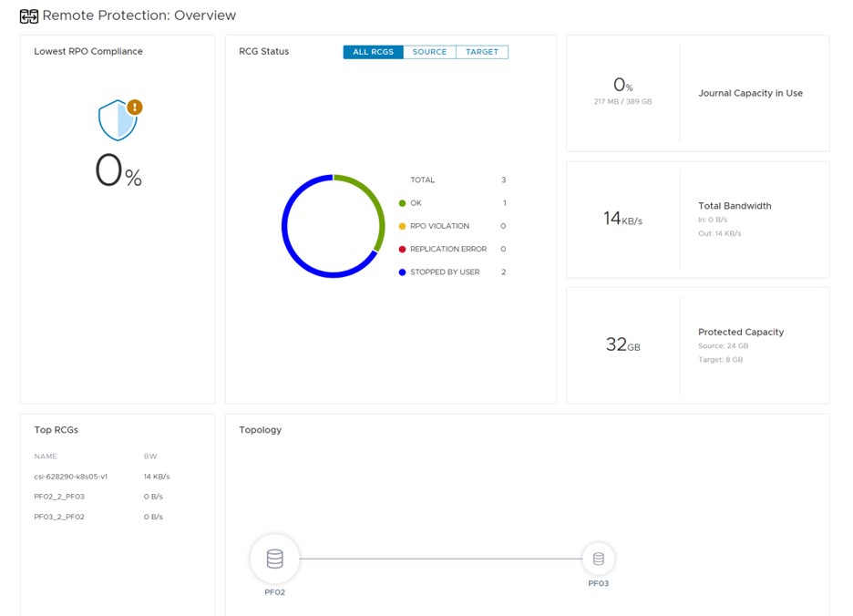Screen dimensions: 853x616
Task: Switch to the SOURCE filter tab
Action: coord(429,52)
